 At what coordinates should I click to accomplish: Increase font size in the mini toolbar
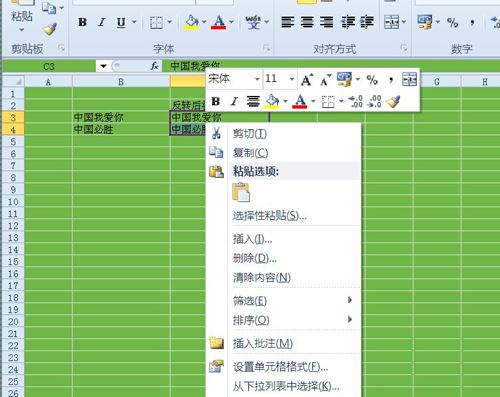click(307, 79)
